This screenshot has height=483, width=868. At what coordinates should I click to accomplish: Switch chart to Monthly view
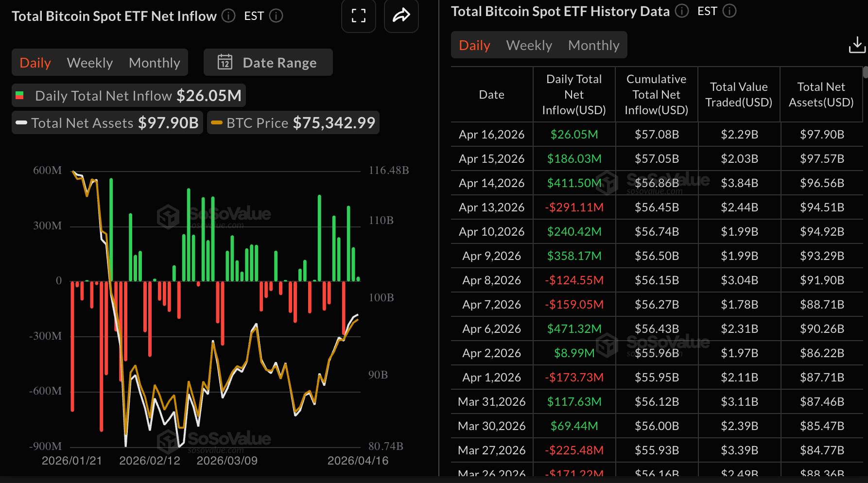click(155, 63)
